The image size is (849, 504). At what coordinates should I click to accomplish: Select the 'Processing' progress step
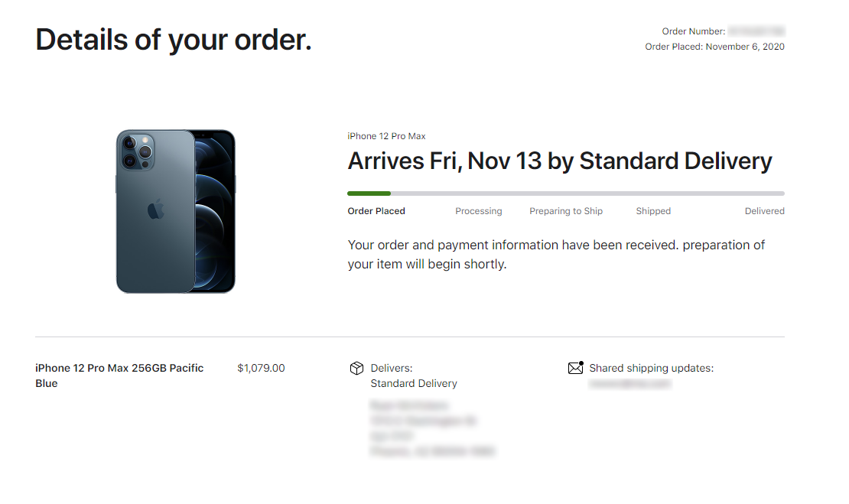point(479,211)
